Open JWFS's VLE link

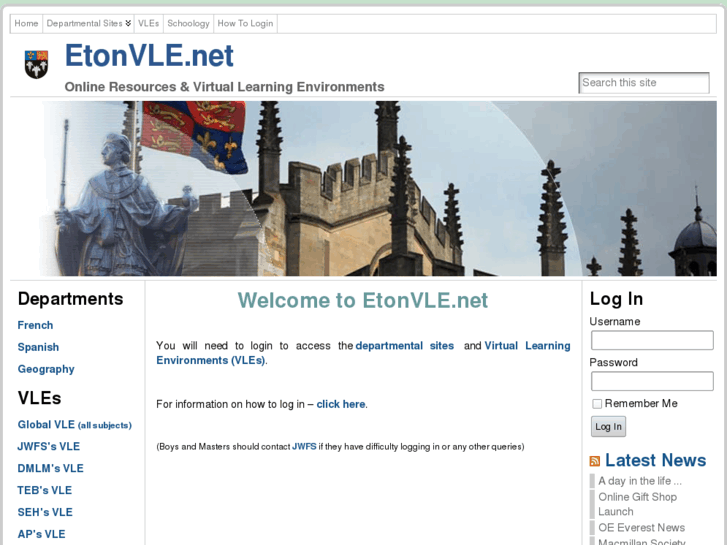(49, 447)
